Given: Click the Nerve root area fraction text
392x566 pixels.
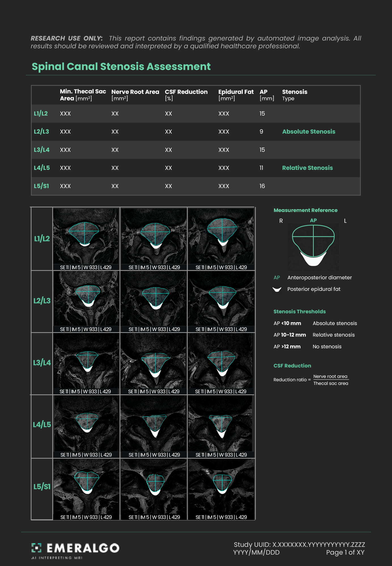Looking at the screenshot, I should [330, 376].
